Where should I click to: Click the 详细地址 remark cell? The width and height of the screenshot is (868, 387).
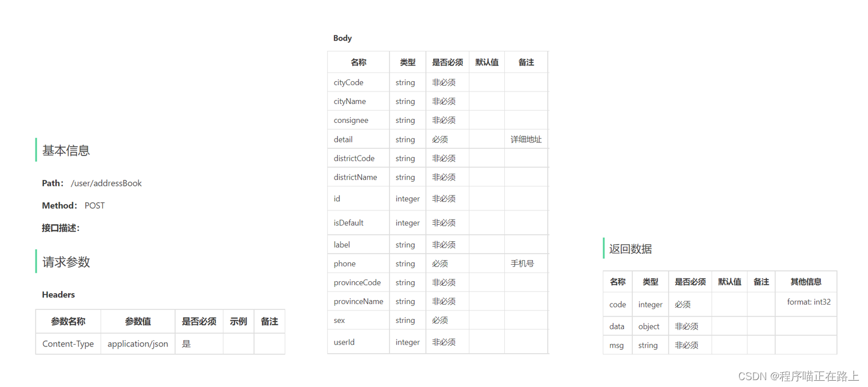526,139
